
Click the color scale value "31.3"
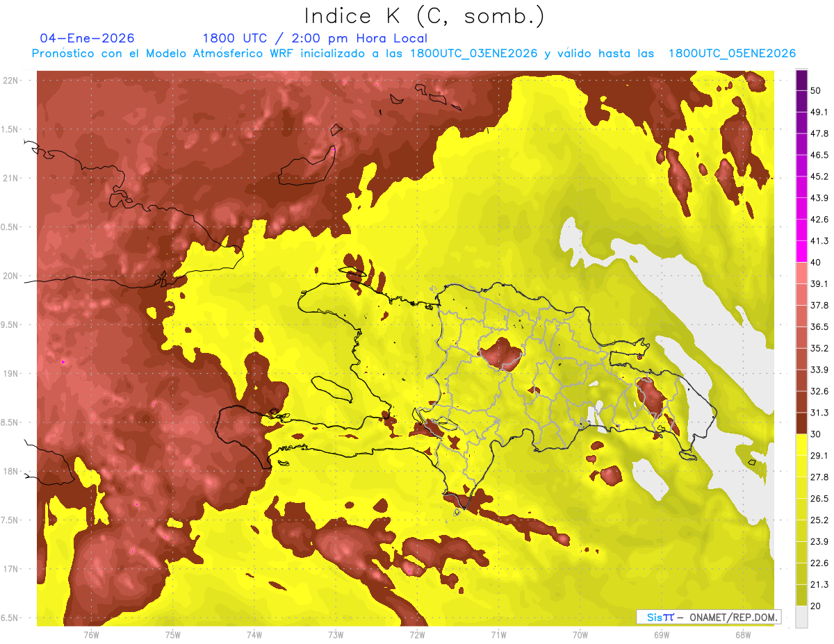coord(819,413)
